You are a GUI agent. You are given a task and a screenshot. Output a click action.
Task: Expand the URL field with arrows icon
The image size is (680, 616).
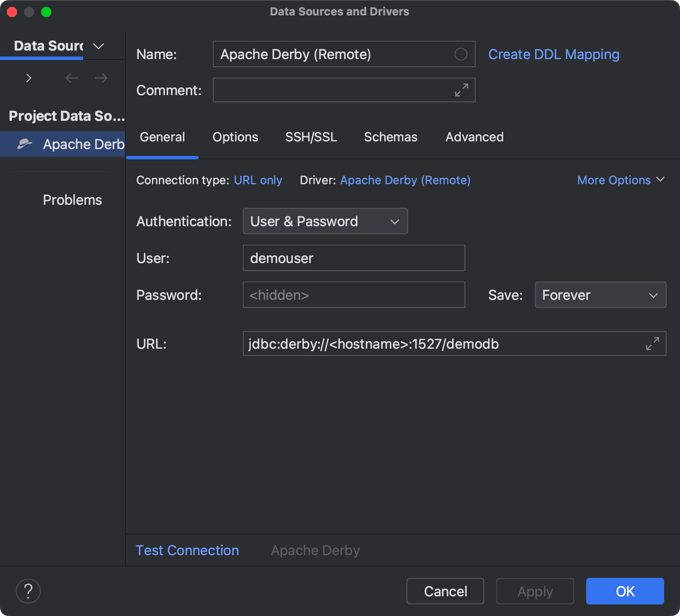[x=652, y=344]
